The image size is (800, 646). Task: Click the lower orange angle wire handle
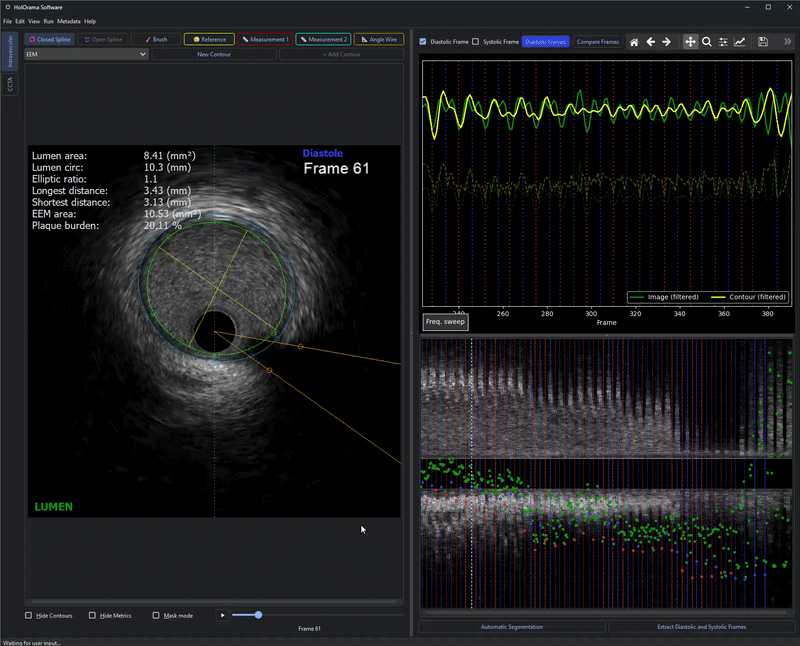point(269,370)
